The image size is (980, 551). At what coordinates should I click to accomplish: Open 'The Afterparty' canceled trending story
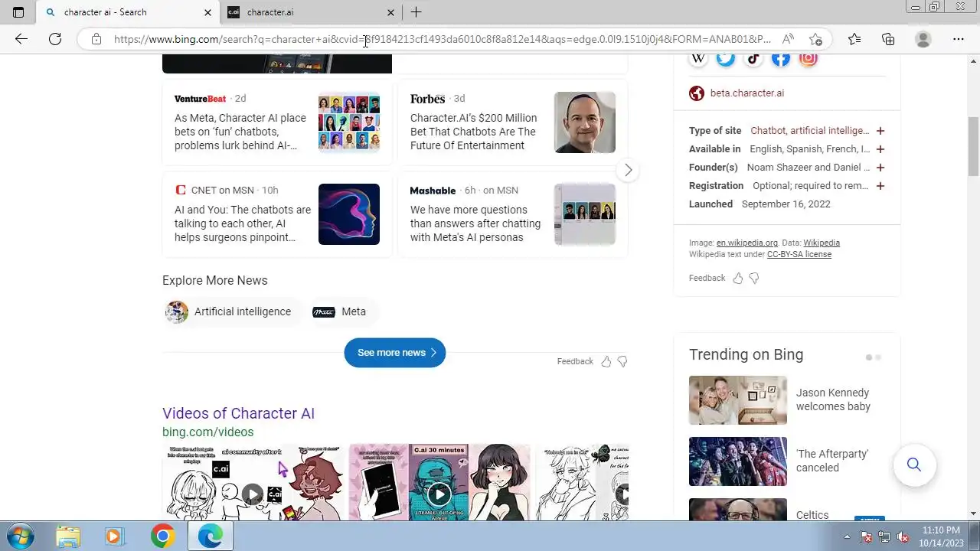coord(831,461)
